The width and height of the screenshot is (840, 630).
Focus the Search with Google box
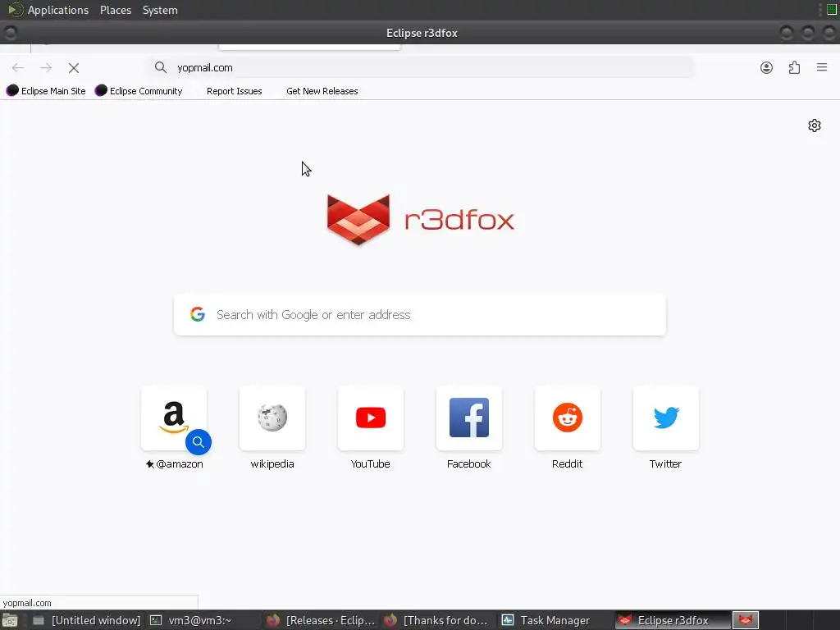(420, 314)
